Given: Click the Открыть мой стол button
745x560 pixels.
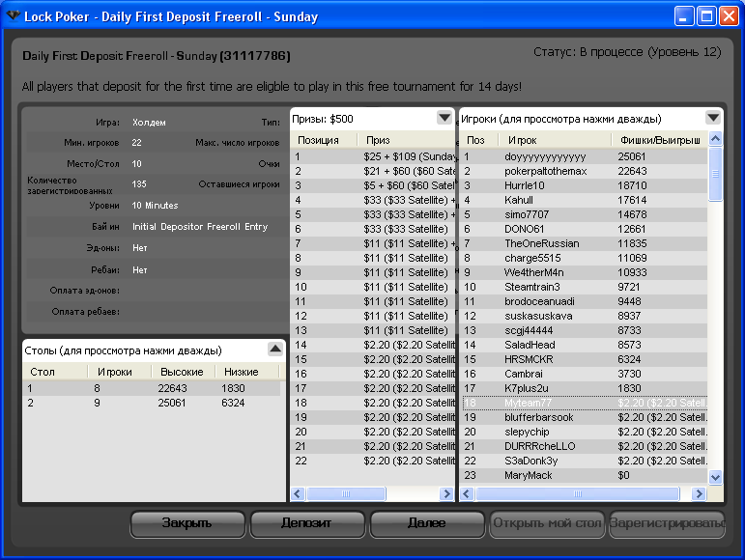Looking at the screenshot, I should [546, 524].
